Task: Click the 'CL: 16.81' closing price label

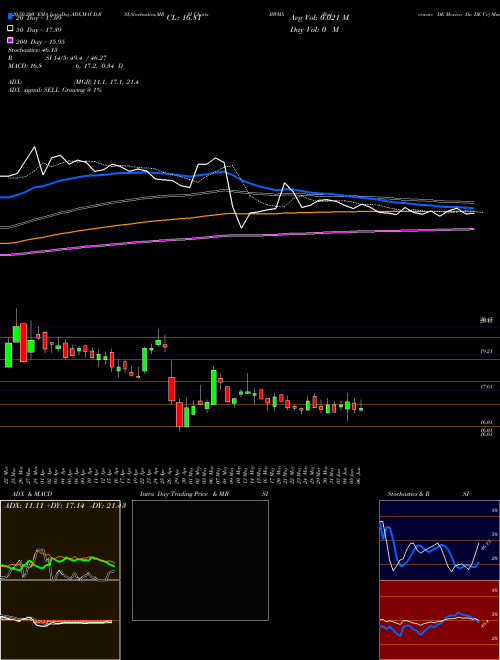Action: coord(185,18)
